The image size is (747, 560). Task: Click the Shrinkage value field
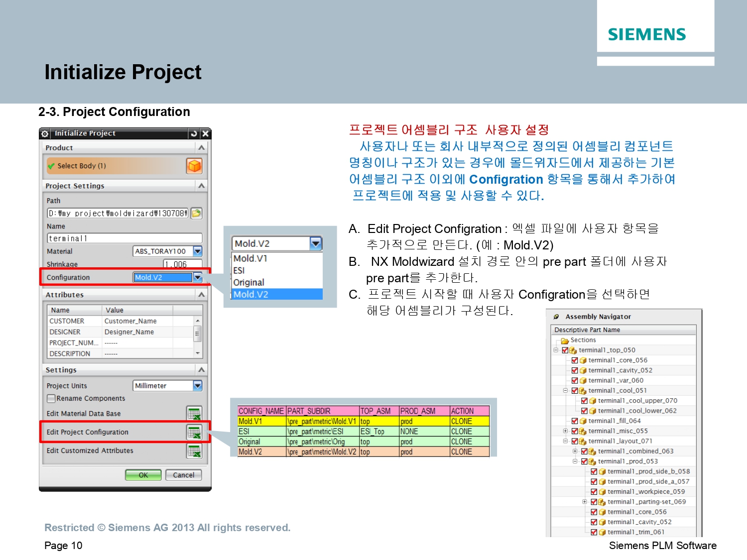[183, 264]
